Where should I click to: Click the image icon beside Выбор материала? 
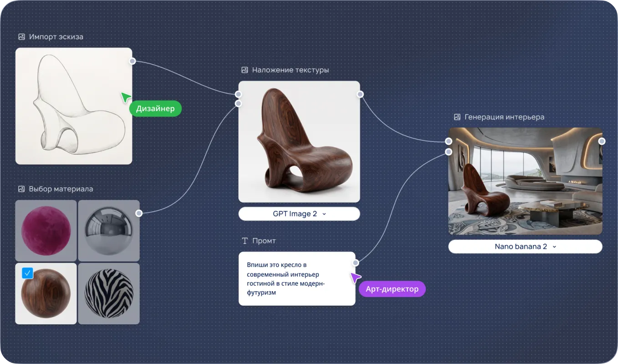point(21,189)
